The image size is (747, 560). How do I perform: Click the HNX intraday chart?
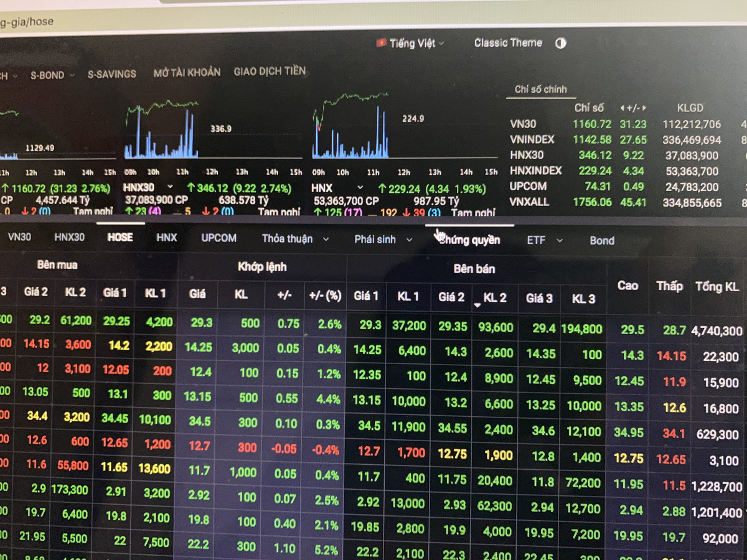pos(350,128)
